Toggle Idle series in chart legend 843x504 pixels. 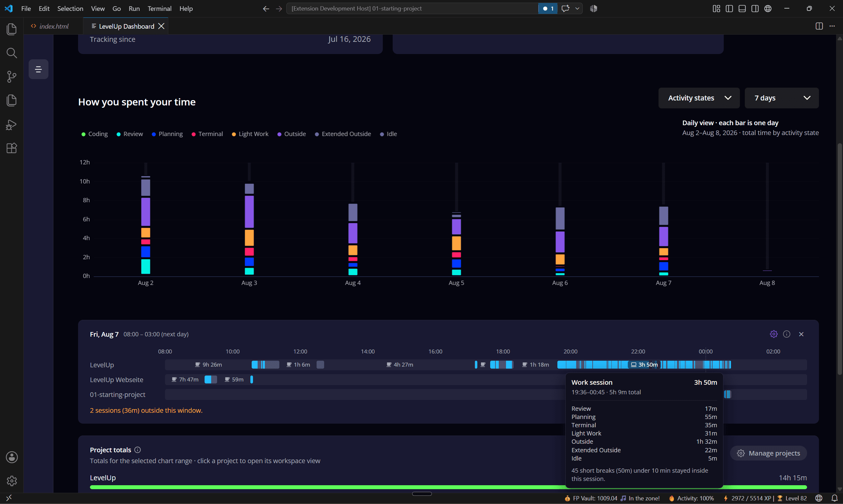(x=388, y=134)
